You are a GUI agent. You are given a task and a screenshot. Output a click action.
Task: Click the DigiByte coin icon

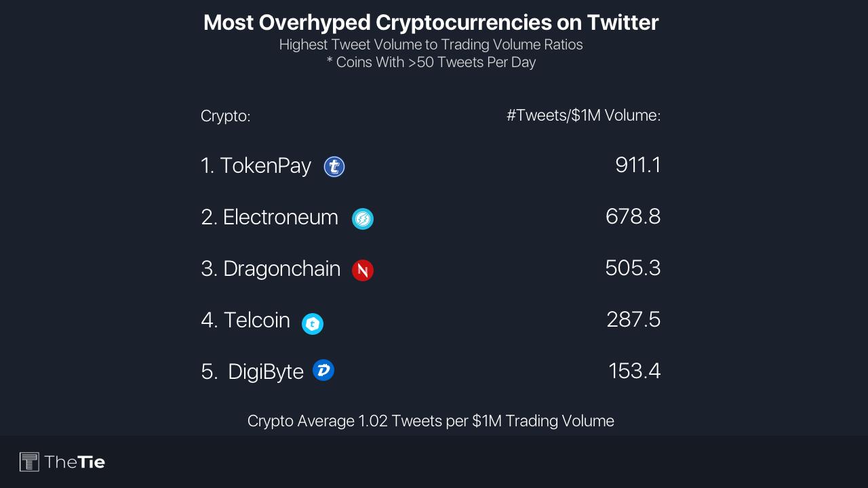click(x=323, y=370)
